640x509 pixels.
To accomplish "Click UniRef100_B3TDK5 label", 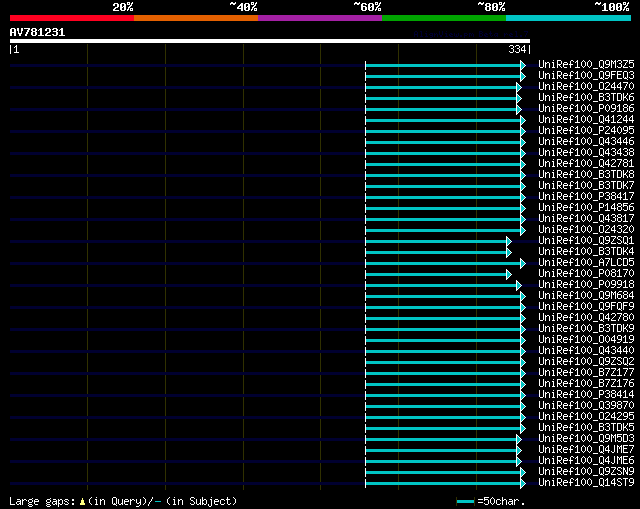I will (586, 428).
